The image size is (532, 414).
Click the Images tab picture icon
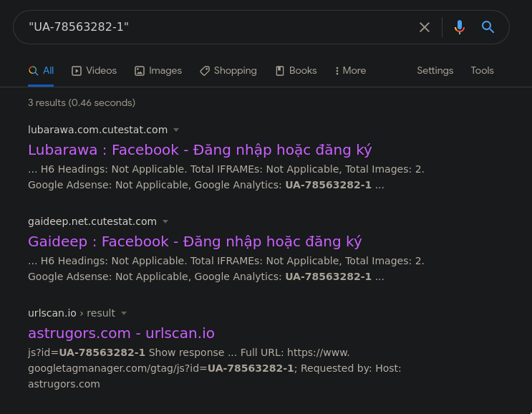pos(140,71)
